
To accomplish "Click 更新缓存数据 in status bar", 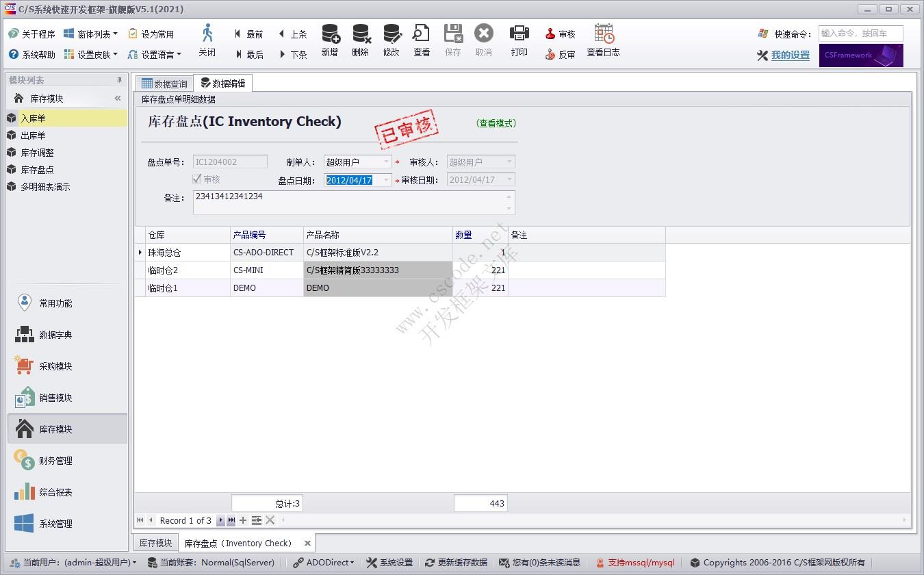I will 456,563.
